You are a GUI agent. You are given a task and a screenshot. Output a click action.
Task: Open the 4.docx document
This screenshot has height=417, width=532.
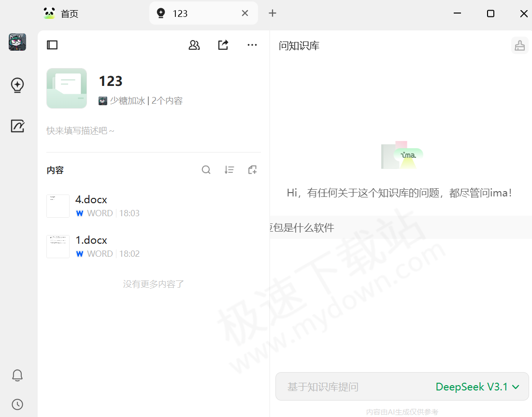click(x=91, y=200)
